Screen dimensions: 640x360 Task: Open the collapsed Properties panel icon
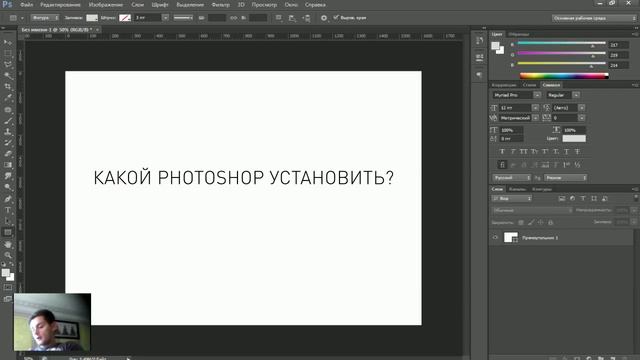click(x=480, y=57)
